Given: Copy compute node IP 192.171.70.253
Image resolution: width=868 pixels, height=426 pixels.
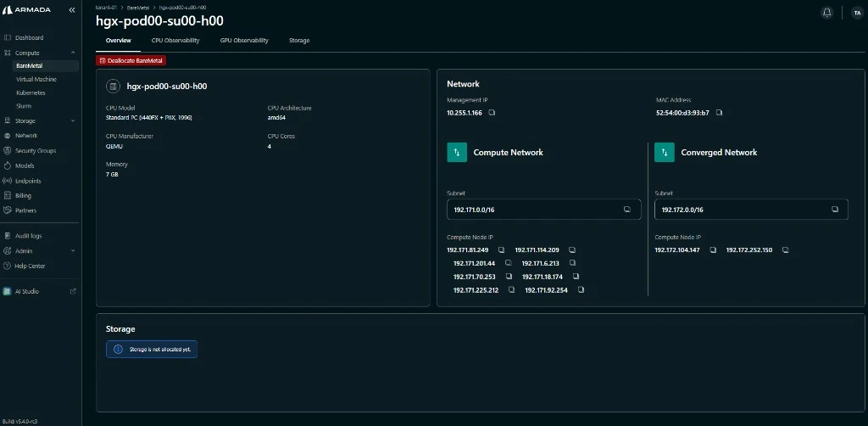Looking at the screenshot, I should [508, 277].
